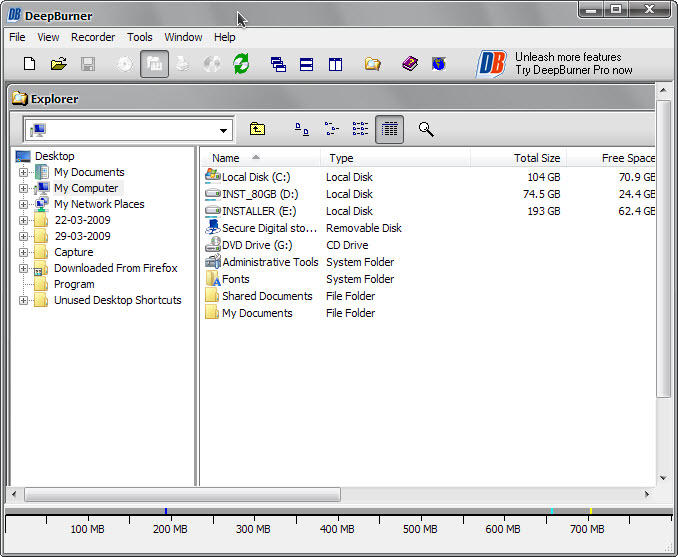
Task: Sort by the Free Space column header
Action: pos(611,158)
